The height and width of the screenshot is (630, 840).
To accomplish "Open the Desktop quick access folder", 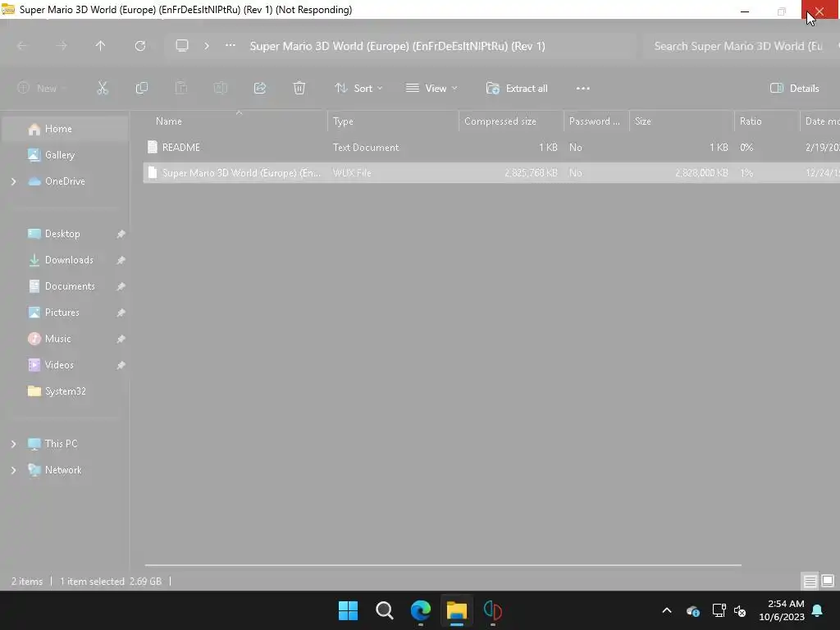I will coord(62,234).
